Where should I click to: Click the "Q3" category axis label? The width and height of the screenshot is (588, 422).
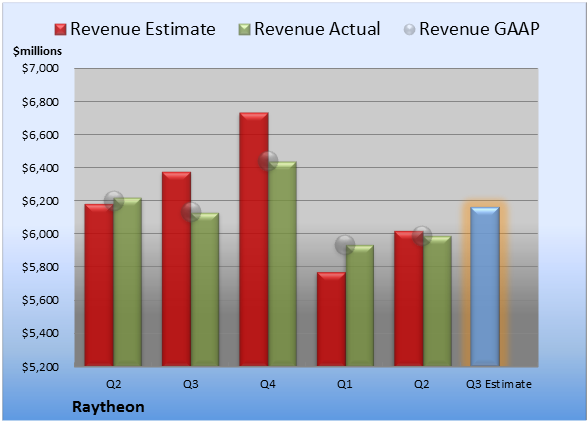tap(191, 384)
